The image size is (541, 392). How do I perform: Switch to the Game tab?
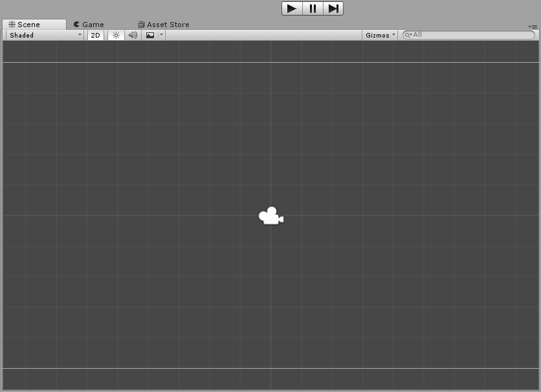(89, 25)
